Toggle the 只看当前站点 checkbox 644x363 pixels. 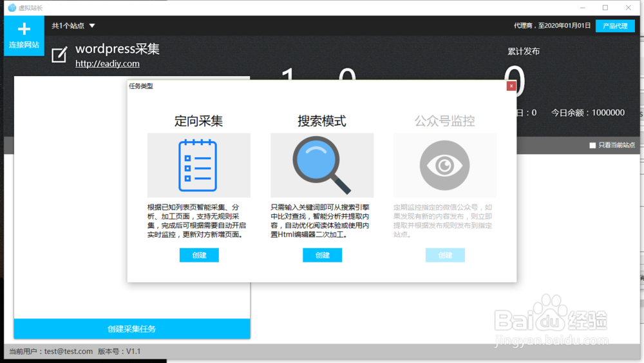click(x=592, y=145)
